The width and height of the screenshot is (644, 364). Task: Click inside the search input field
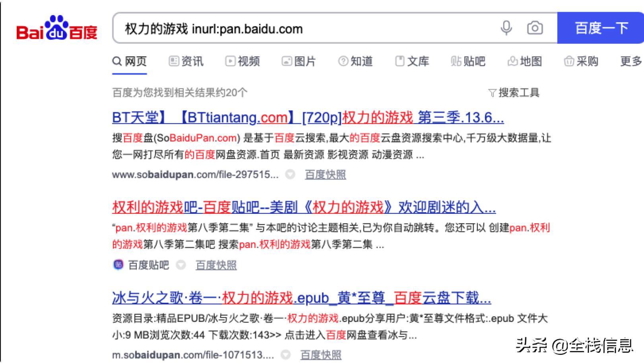[278, 28]
